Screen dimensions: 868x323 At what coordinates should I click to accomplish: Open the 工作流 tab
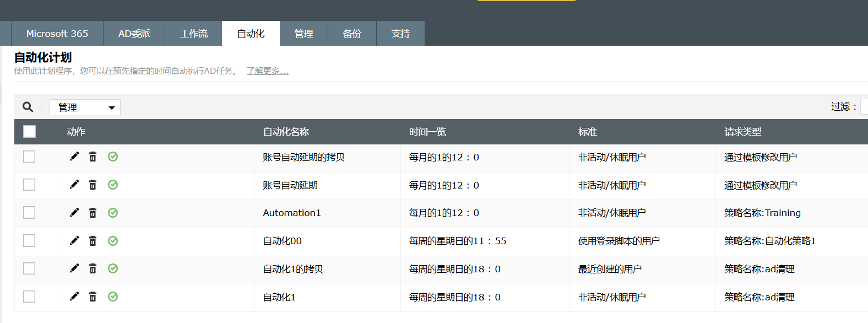tap(193, 34)
